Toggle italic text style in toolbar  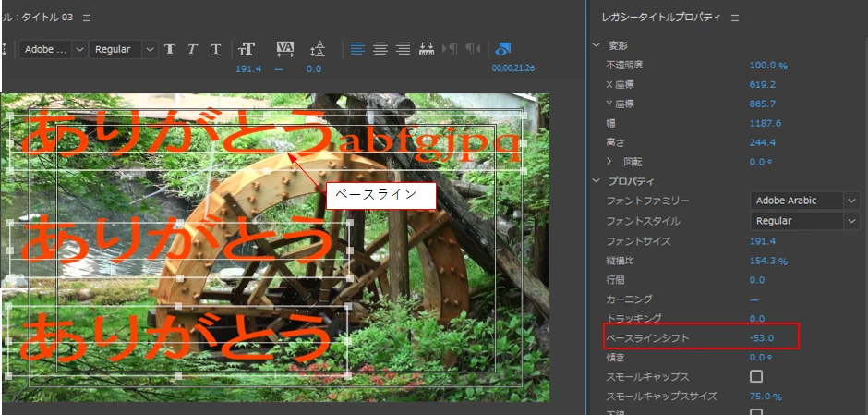[x=192, y=49]
